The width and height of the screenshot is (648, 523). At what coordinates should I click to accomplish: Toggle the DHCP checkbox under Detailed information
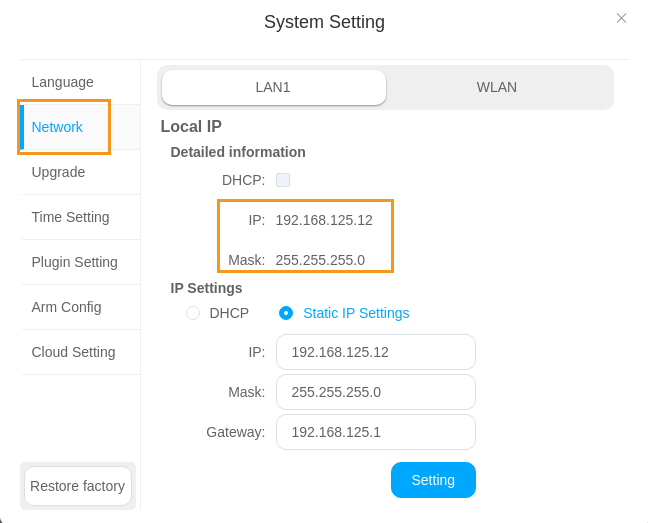click(283, 180)
